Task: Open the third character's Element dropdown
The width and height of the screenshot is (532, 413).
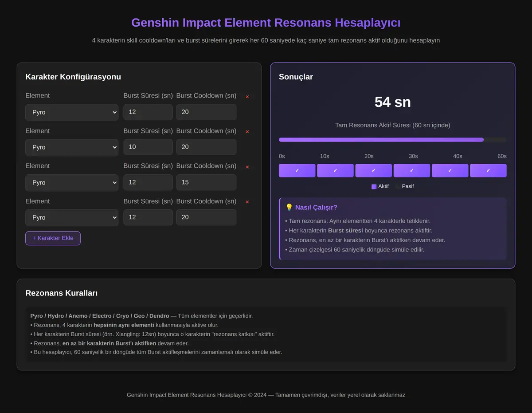Action: tap(72, 182)
